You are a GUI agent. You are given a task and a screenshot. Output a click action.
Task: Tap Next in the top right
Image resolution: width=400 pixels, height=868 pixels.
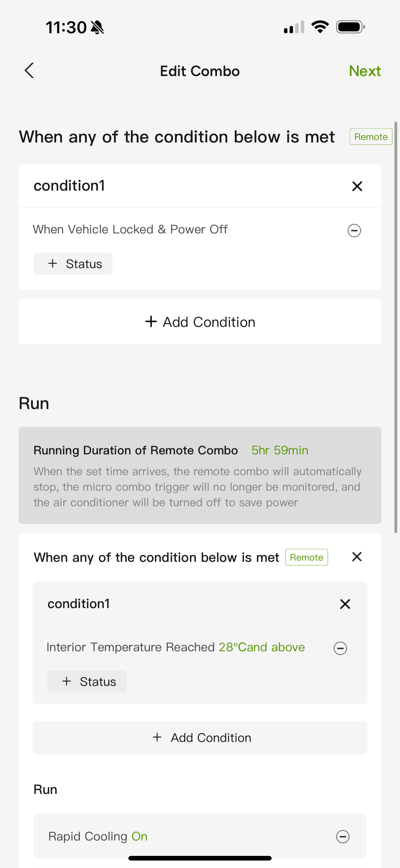[365, 71]
